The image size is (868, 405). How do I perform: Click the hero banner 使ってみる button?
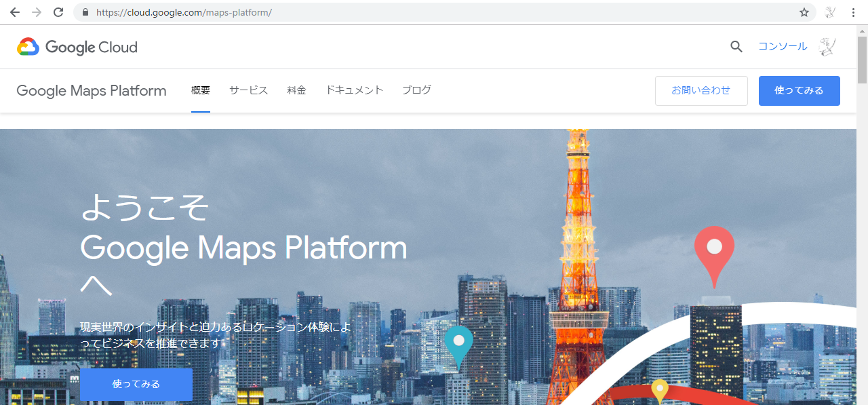pyautogui.click(x=136, y=385)
